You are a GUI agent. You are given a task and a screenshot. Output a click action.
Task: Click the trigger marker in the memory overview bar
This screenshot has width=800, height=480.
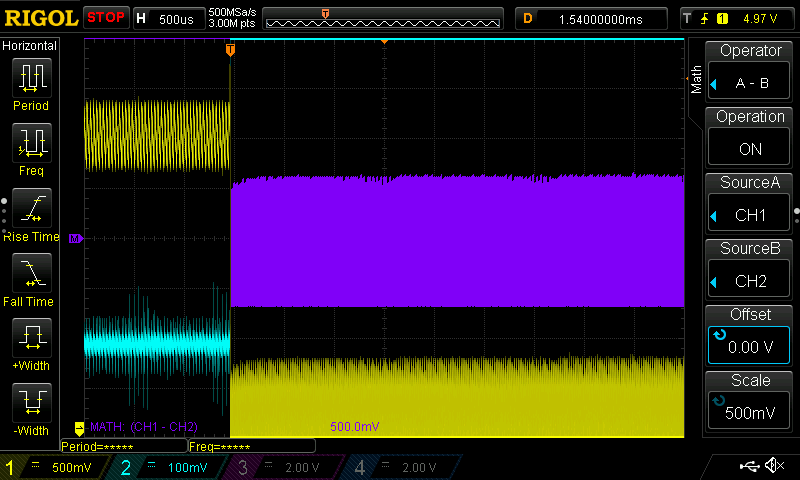point(325,14)
